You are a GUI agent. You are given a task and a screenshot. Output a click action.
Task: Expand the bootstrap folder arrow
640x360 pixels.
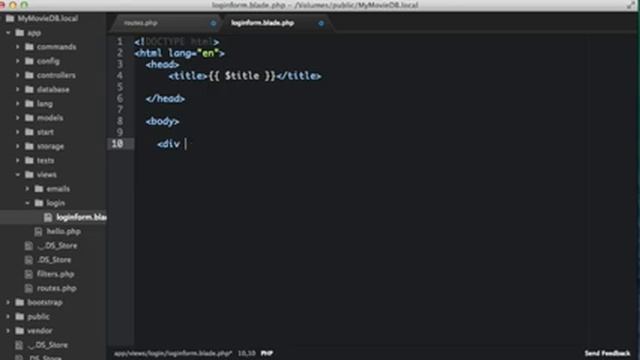(8, 302)
